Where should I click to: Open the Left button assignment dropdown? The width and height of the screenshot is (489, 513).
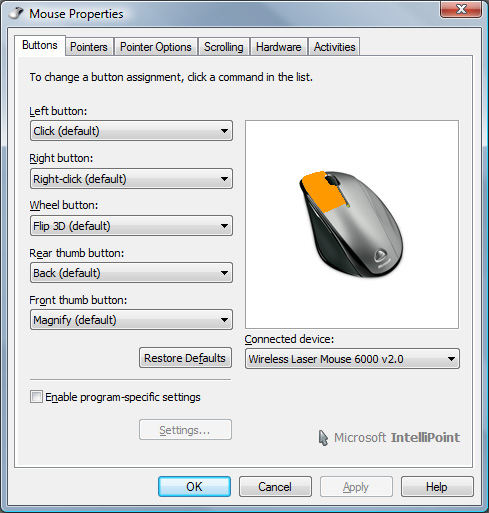[131, 131]
